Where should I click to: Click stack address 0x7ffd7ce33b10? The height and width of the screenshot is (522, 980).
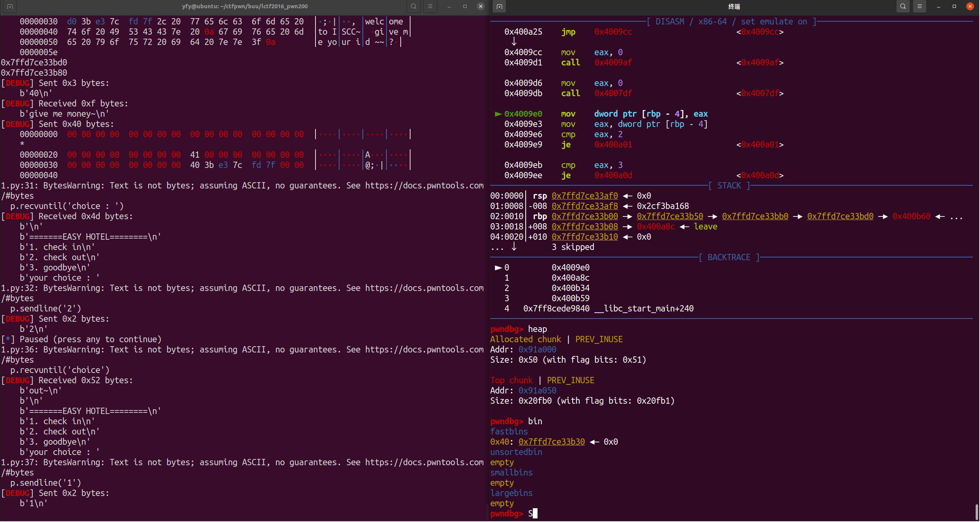pos(585,237)
